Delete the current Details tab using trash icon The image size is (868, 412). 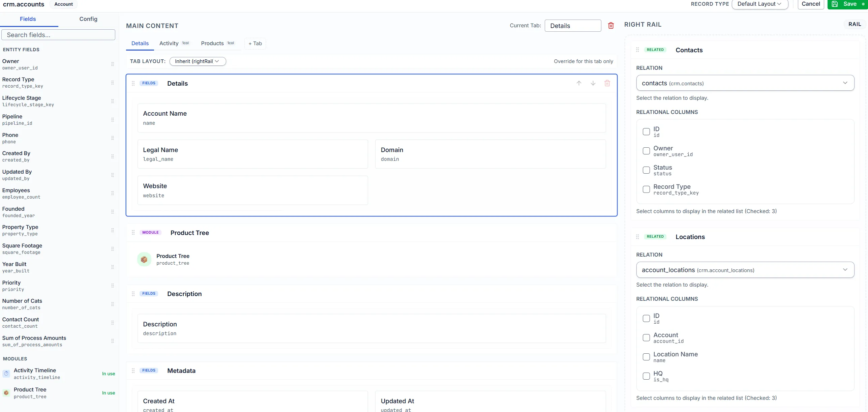click(x=611, y=26)
